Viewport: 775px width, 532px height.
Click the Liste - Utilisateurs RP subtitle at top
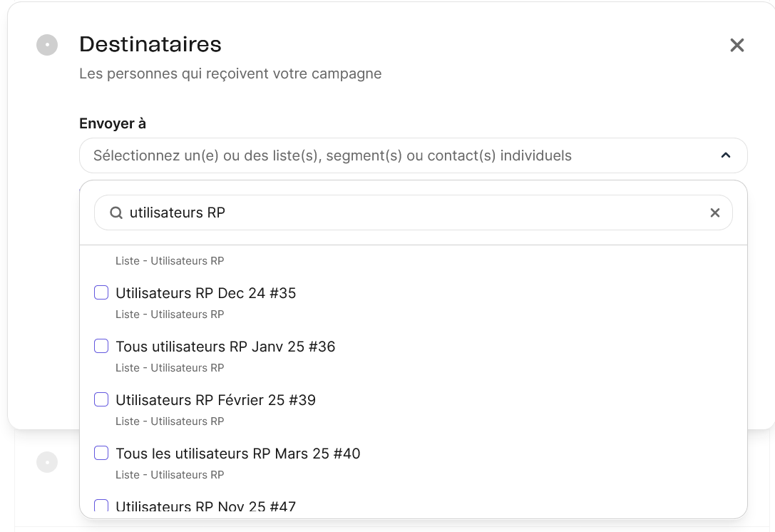click(x=170, y=261)
